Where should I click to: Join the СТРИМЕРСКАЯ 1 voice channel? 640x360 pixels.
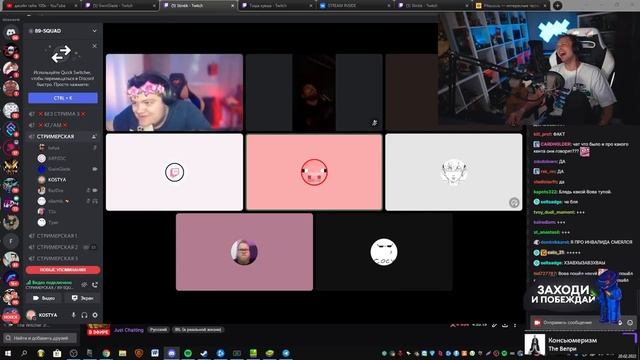(x=57, y=236)
